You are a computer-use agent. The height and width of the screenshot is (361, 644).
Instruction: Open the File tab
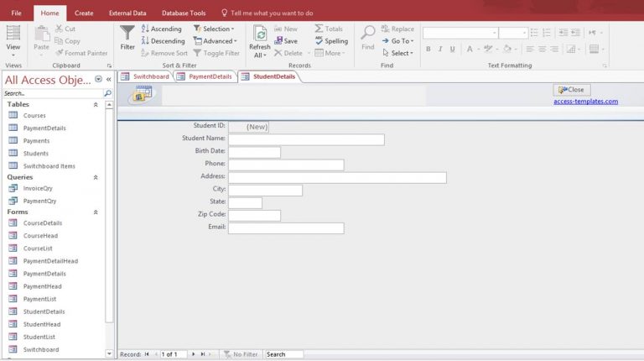coord(17,13)
